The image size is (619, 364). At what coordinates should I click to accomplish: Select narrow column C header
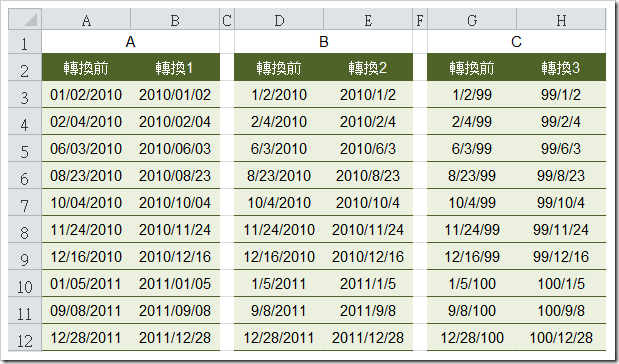pos(227,19)
